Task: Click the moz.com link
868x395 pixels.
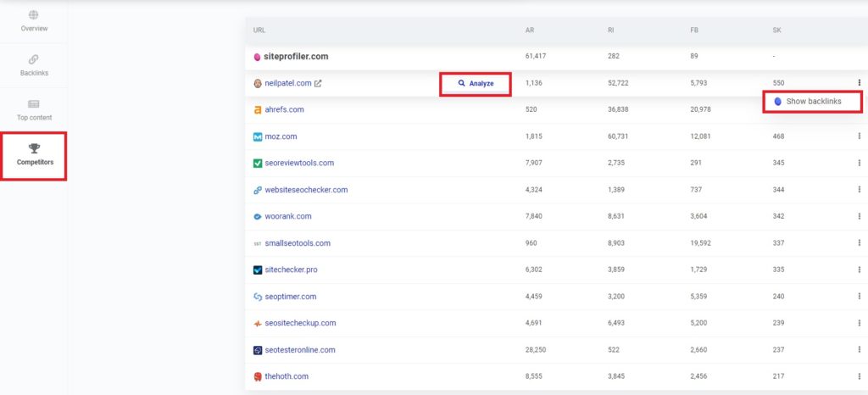Action: pyautogui.click(x=281, y=136)
